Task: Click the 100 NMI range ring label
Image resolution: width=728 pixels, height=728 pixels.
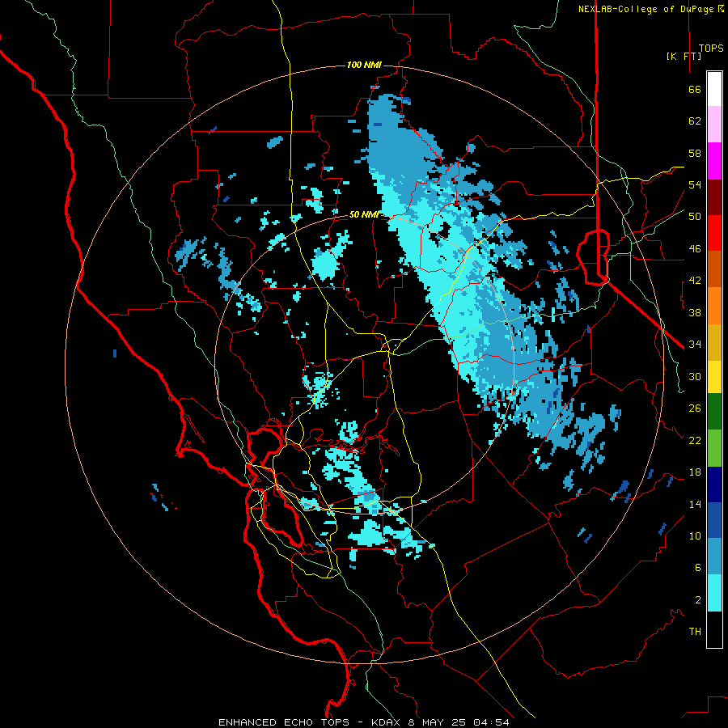Action: pyautogui.click(x=364, y=65)
